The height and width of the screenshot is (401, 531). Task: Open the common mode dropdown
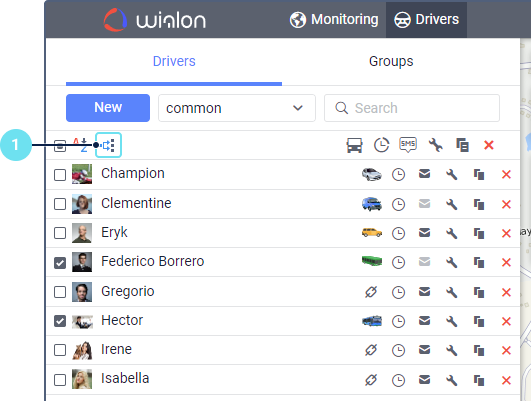click(x=237, y=108)
